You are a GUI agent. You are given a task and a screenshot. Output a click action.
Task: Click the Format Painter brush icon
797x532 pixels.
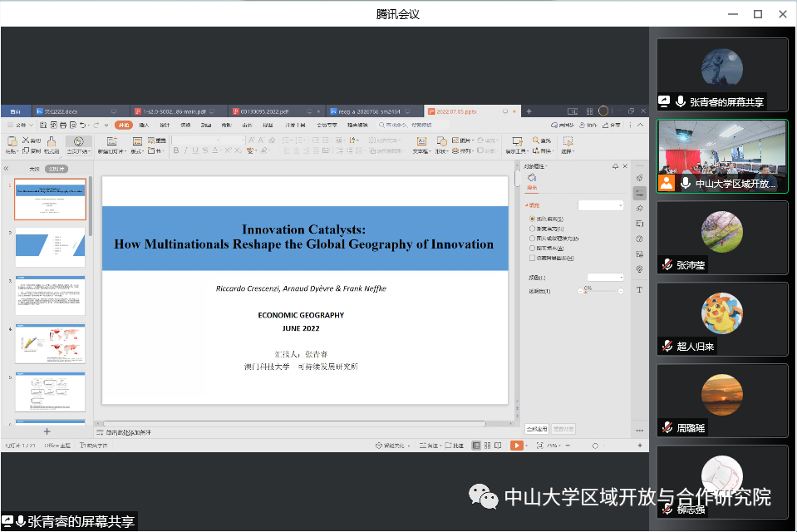[52, 141]
